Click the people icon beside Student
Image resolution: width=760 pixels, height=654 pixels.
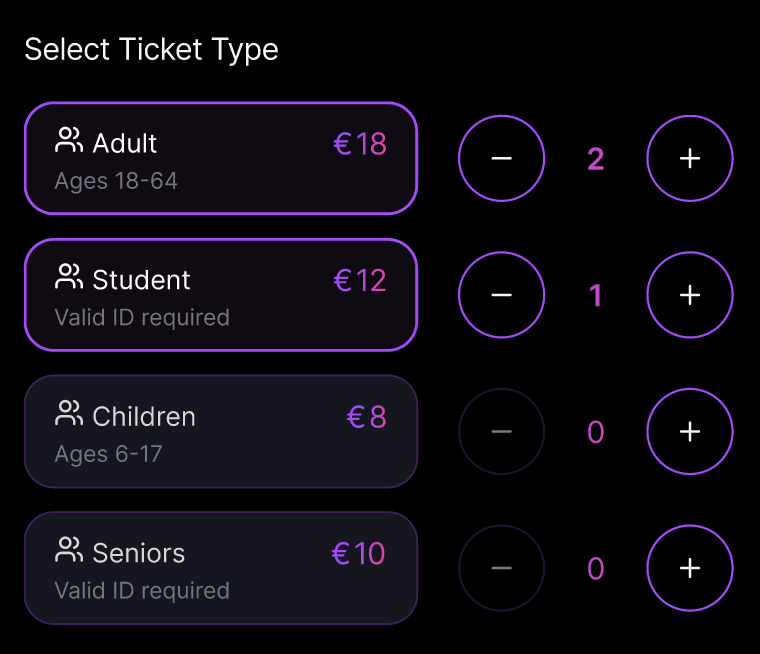point(69,277)
